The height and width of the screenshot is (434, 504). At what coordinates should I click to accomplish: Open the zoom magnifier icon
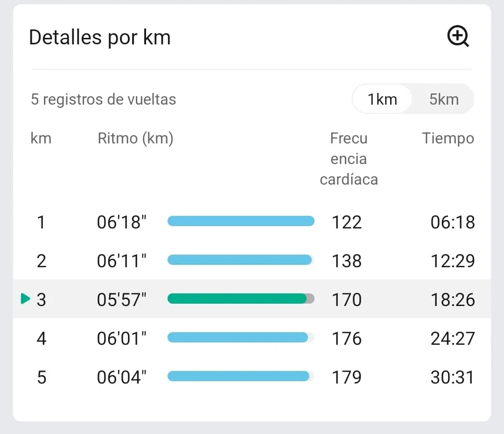(x=458, y=36)
